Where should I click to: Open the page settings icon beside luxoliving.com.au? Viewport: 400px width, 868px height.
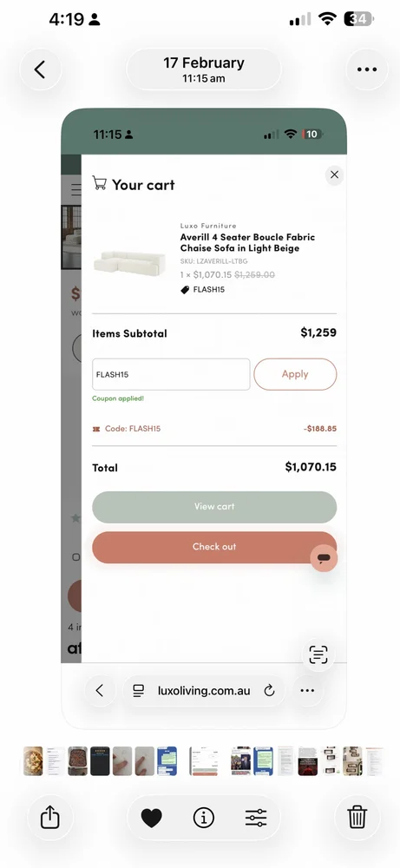point(138,690)
